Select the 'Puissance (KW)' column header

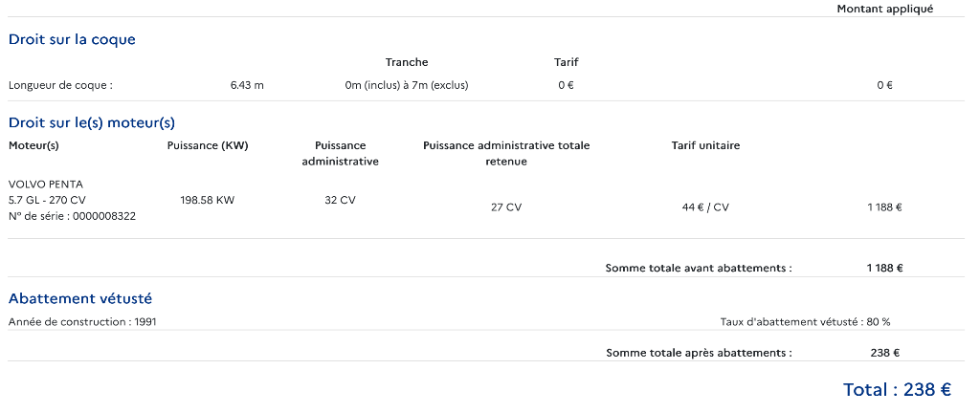coord(208,146)
